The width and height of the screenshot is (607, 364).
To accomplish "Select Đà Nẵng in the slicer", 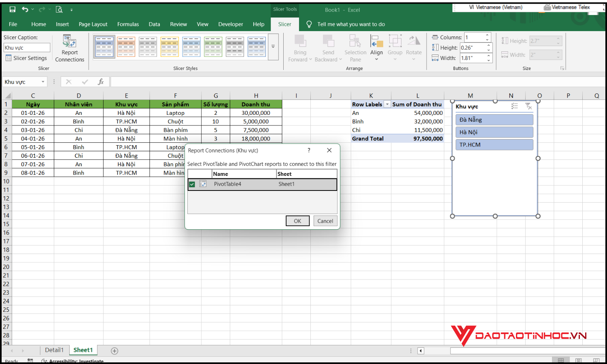I will tap(494, 119).
